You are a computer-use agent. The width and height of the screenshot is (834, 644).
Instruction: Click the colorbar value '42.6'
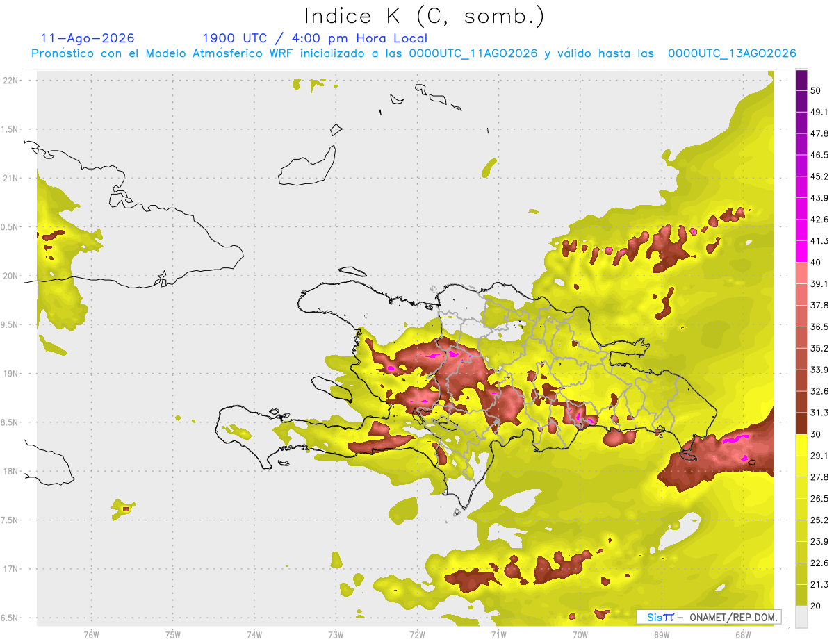click(819, 220)
